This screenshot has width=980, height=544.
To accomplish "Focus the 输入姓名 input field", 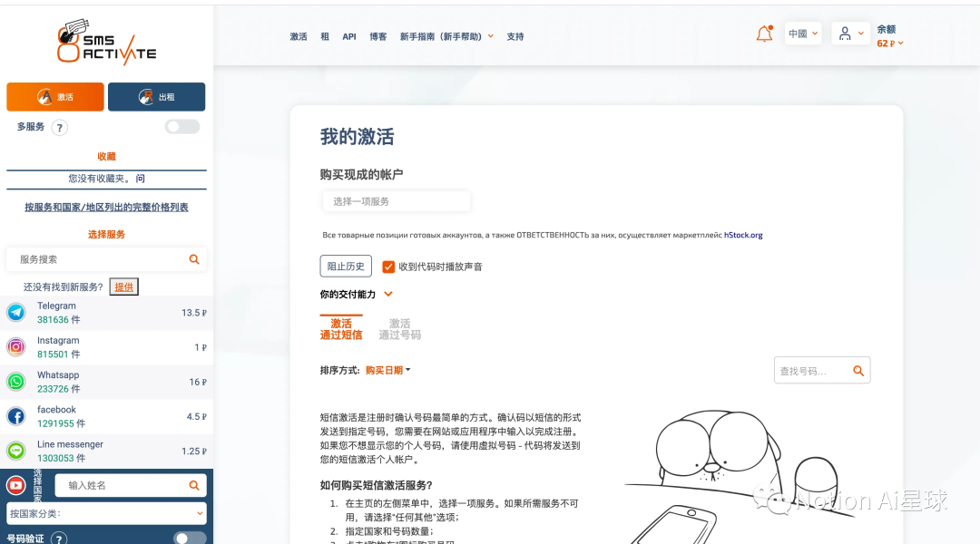I will tap(131, 485).
